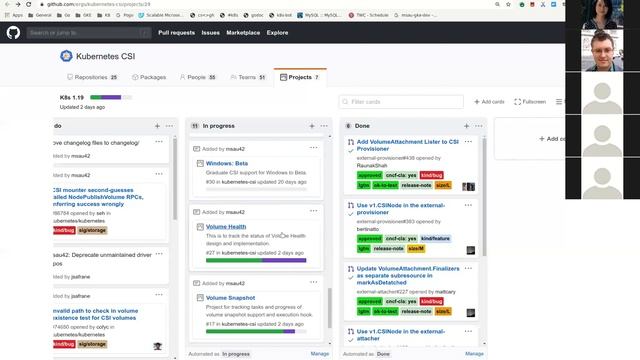640x360 pixels.
Task: Open Add VolumeAttachment Lister to CSI Provisioner
Action: tap(407, 145)
